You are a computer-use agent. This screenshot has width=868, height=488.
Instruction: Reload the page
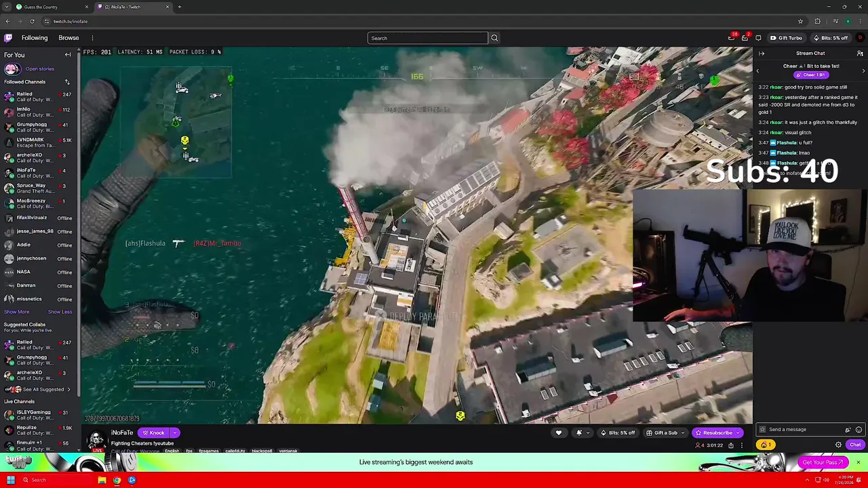tap(32, 21)
